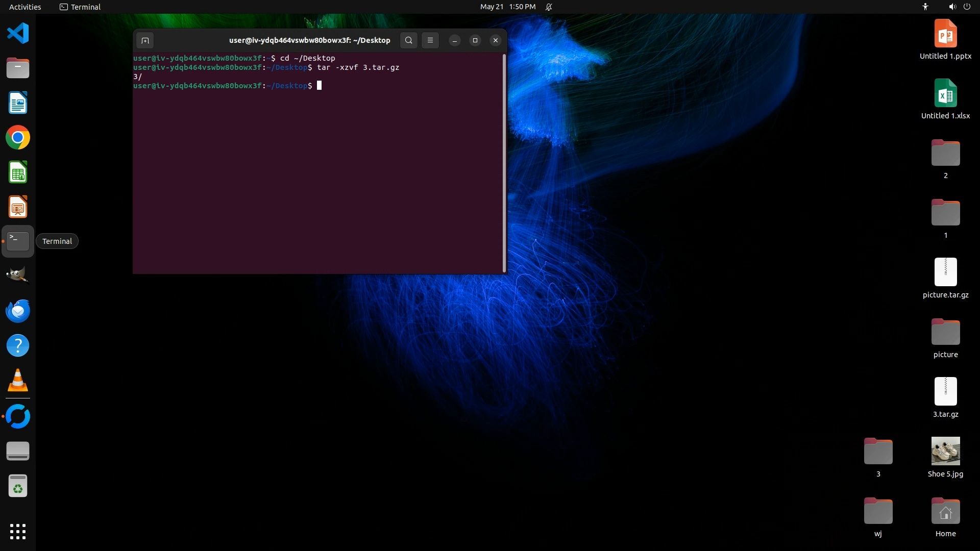
Task: Open Google Chrome from the dock
Action: click(18, 138)
